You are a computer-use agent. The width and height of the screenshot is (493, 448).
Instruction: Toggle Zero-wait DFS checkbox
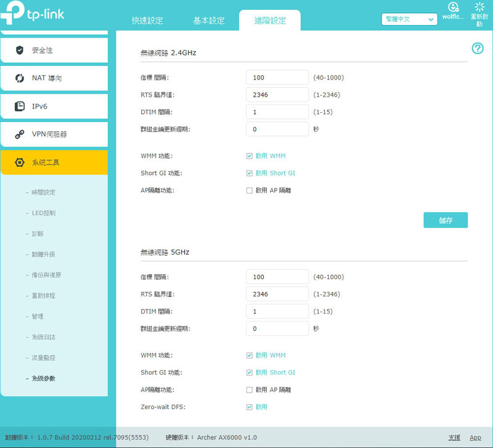pyautogui.click(x=250, y=407)
